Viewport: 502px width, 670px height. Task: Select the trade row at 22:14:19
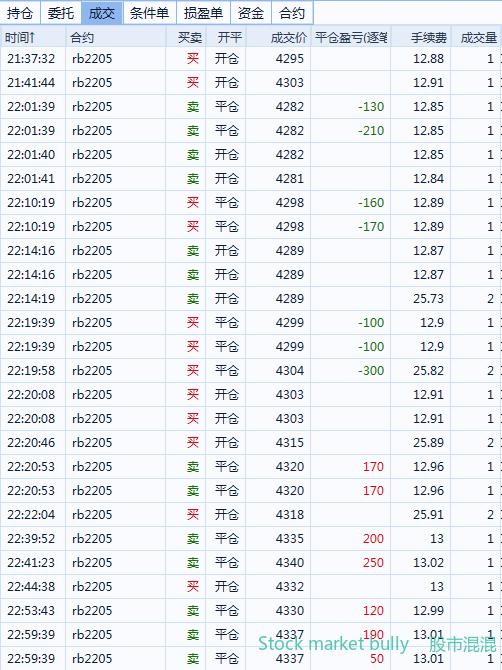point(251,298)
